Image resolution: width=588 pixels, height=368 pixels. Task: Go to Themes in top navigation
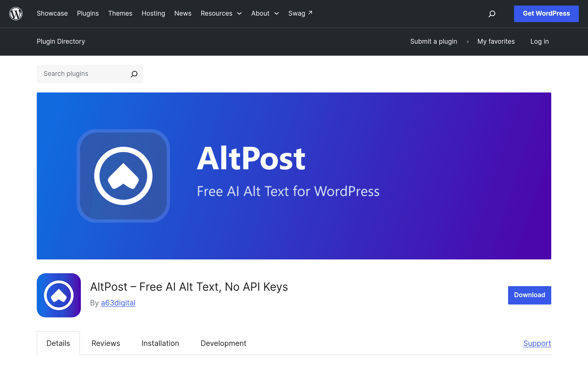(120, 13)
